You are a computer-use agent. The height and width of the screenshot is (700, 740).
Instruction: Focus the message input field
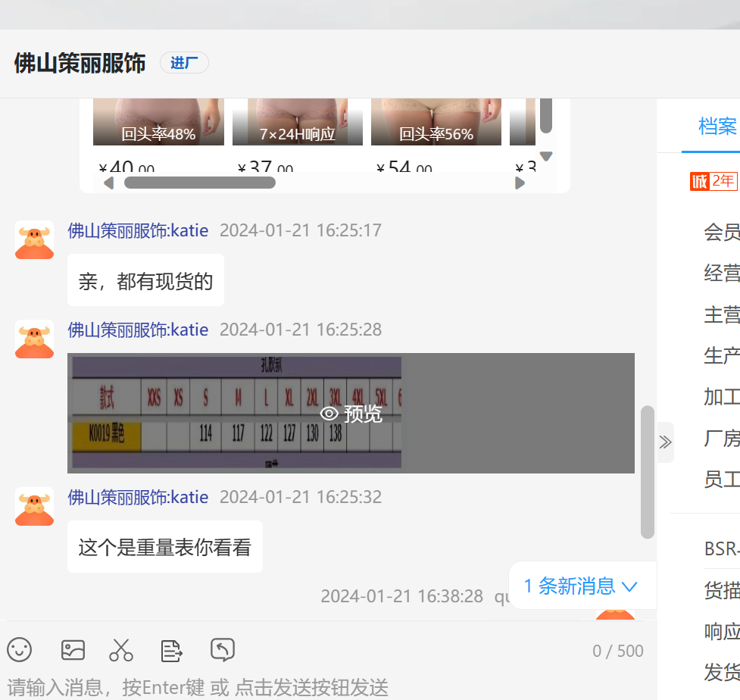point(303,686)
